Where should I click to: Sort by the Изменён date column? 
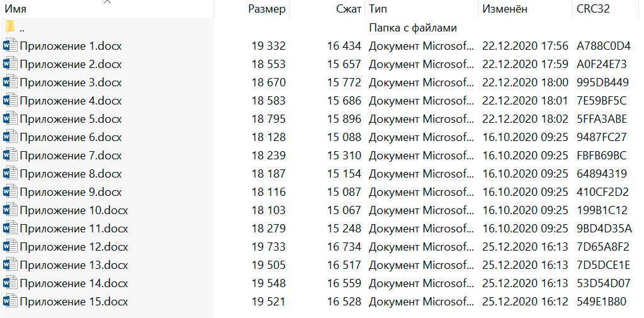click(x=505, y=9)
